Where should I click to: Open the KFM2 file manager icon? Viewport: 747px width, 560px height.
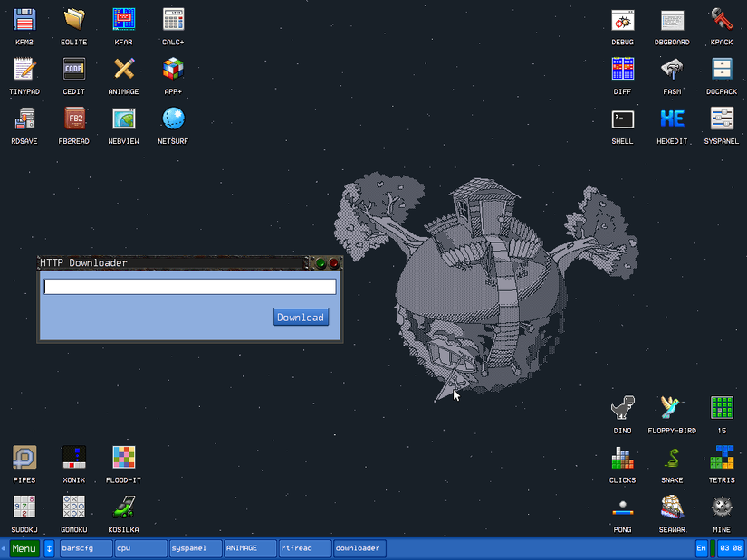25,20
